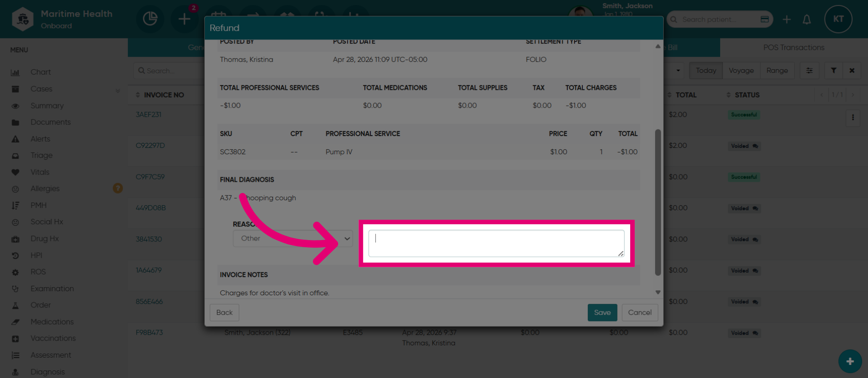
Task: Click the Vitals heart icon
Action: click(x=15, y=172)
